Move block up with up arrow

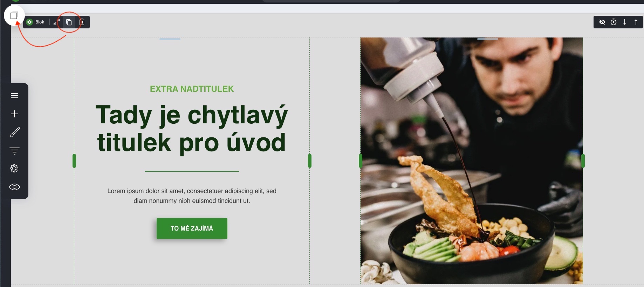(x=636, y=22)
